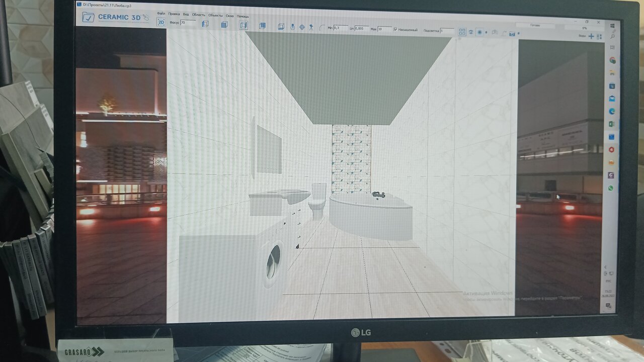Click the Max value field
The height and width of the screenshot is (362, 644).
coord(384,29)
